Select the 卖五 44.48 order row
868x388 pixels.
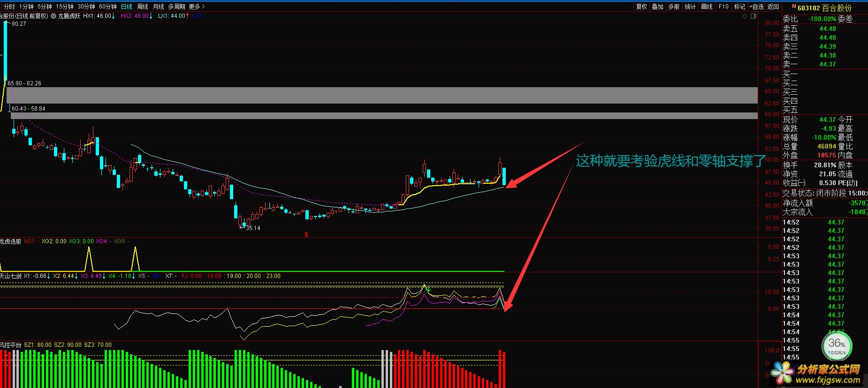pyautogui.click(x=824, y=29)
